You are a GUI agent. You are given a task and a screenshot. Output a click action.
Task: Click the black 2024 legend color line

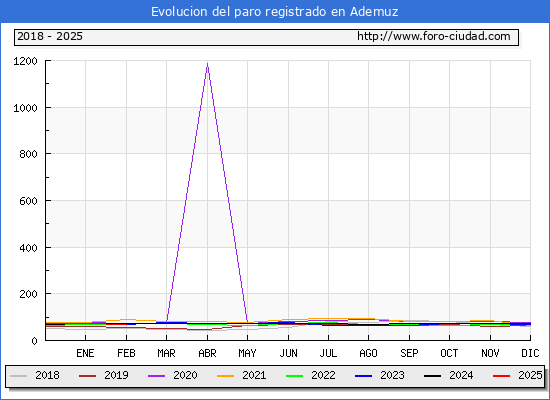click(432, 376)
